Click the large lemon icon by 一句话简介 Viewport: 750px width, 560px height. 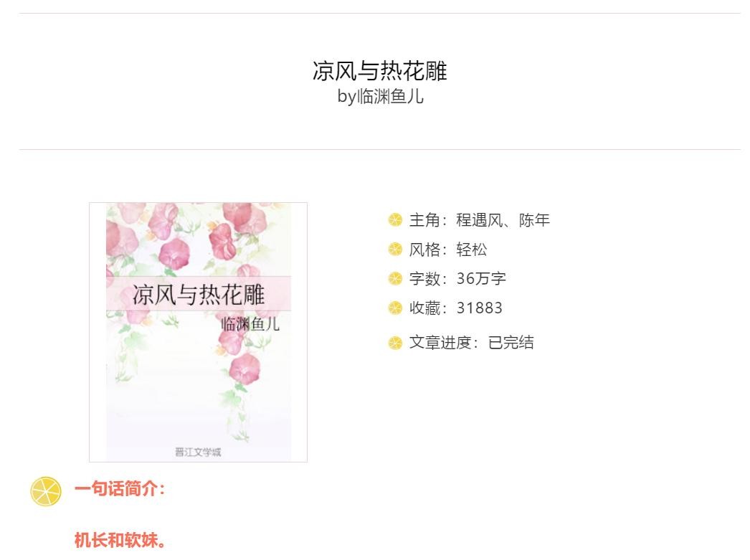[x=46, y=491]
